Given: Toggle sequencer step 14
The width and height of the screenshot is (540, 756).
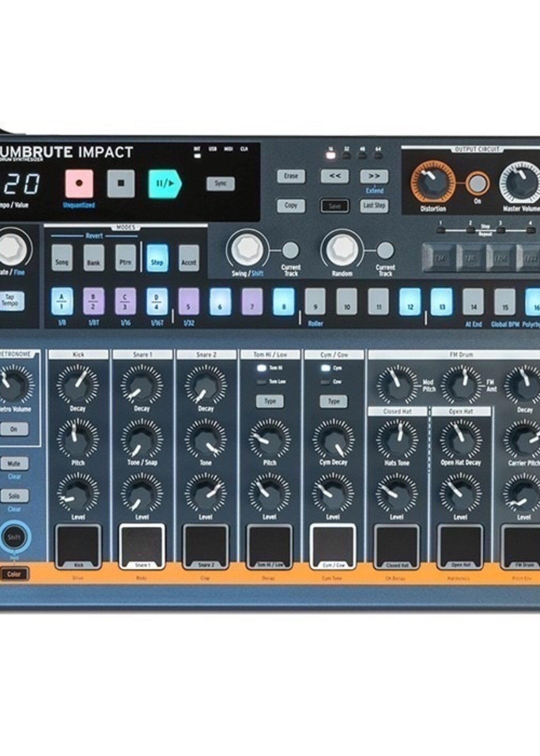Looking at the screenshot, I should (474, 301).
